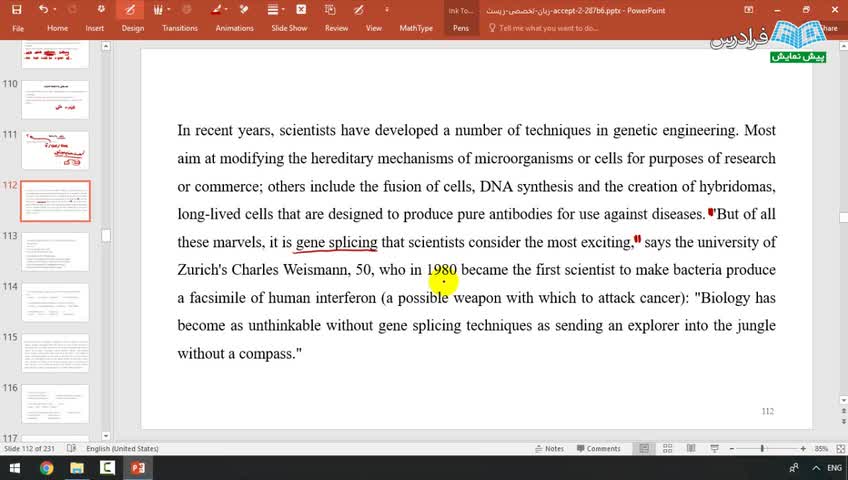This screenshot has height=480, width=848.
Task: Toggle the Comments pane button
Action: pyautogui.click(x=599, y=449)
